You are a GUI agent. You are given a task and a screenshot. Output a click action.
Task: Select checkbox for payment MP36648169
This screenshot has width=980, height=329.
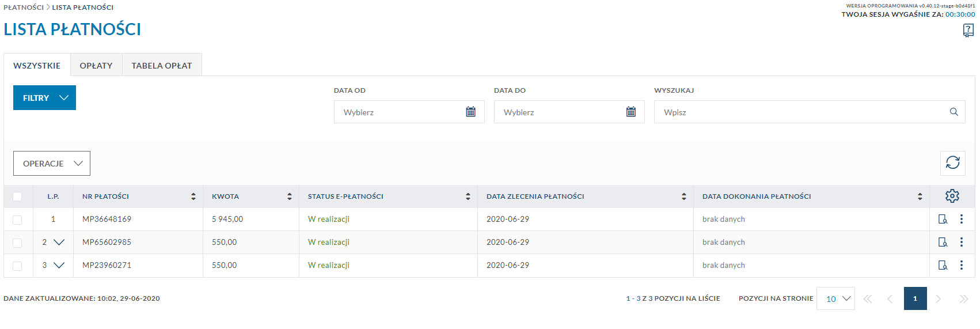point(17,220)
